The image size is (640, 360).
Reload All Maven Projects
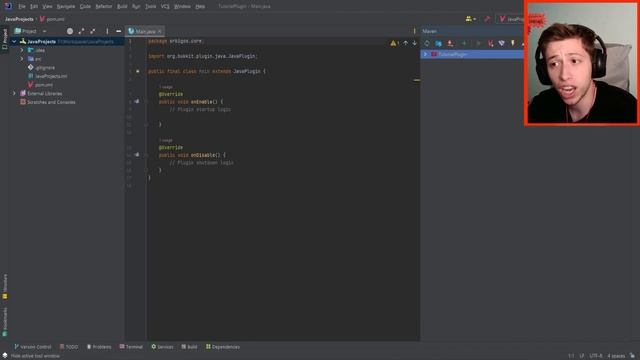coord(427,43)
